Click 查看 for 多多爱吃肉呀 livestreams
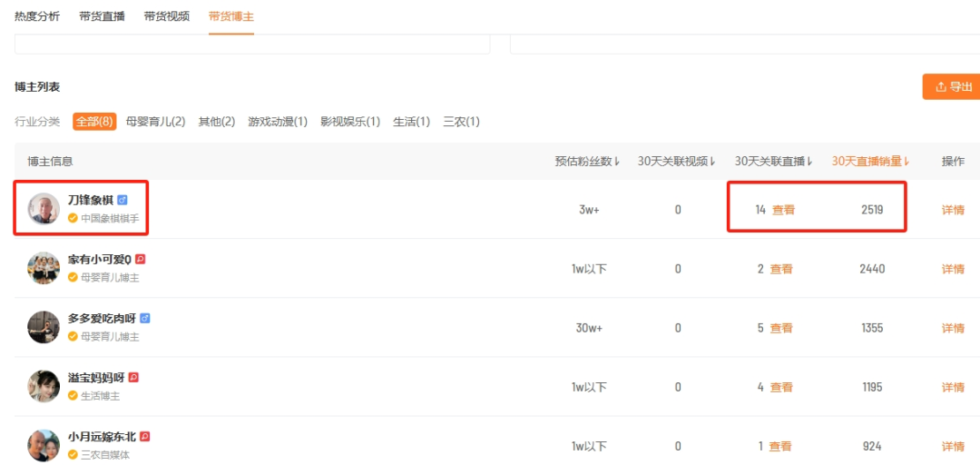This screenshot has height=465, width=980. (781, 328)
